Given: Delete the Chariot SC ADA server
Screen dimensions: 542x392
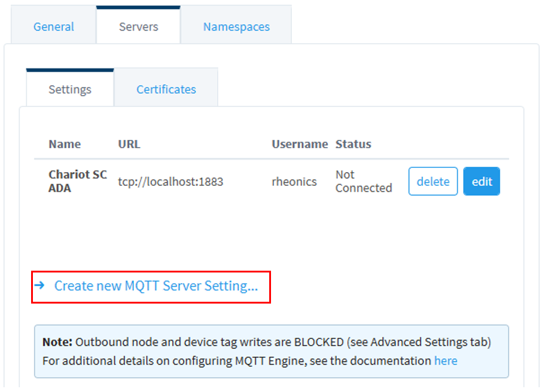Looking at the screenshot, I should pos(433,181).
